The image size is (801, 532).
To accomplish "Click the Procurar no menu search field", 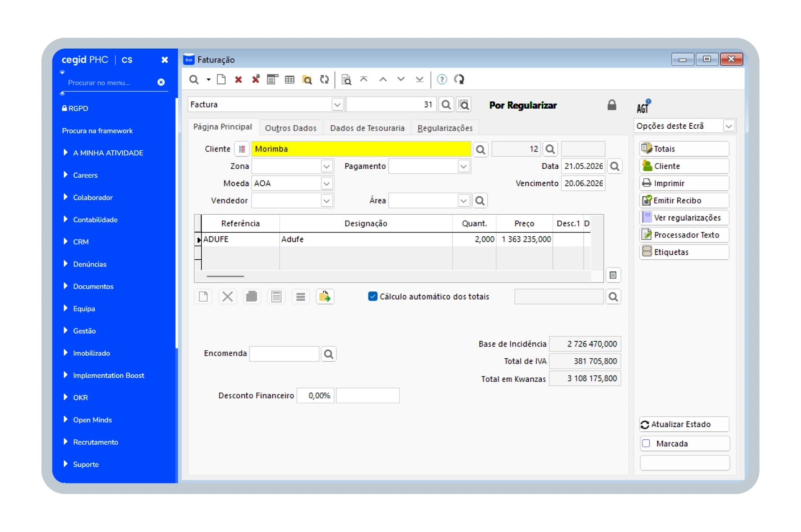I will [109, 82].
